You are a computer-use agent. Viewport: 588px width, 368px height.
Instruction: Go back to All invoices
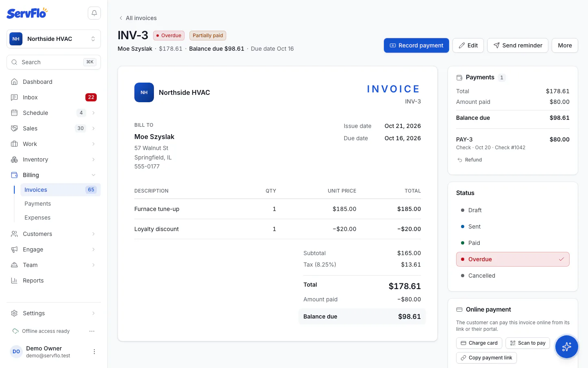(138, 18)
